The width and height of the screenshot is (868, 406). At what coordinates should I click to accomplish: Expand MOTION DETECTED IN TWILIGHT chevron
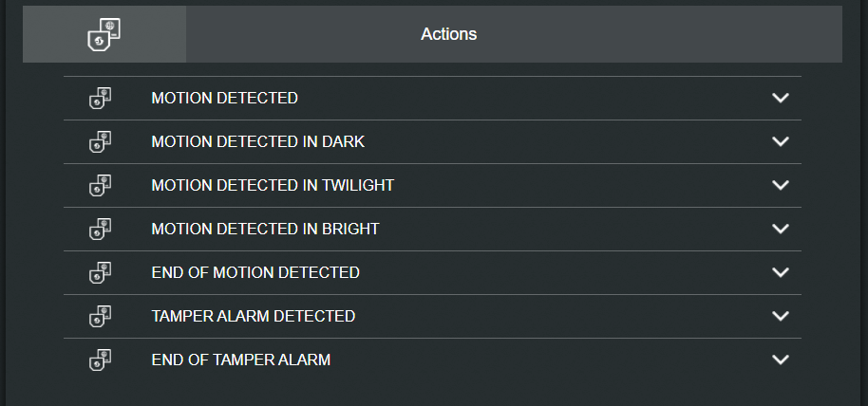[x=781, y=185]
